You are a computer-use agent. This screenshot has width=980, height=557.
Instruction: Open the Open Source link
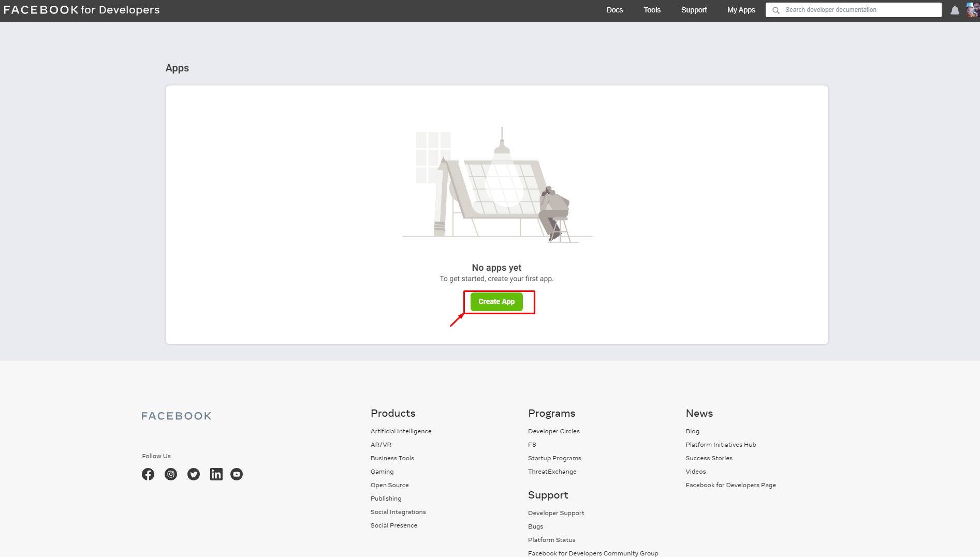tap(390, 485)
